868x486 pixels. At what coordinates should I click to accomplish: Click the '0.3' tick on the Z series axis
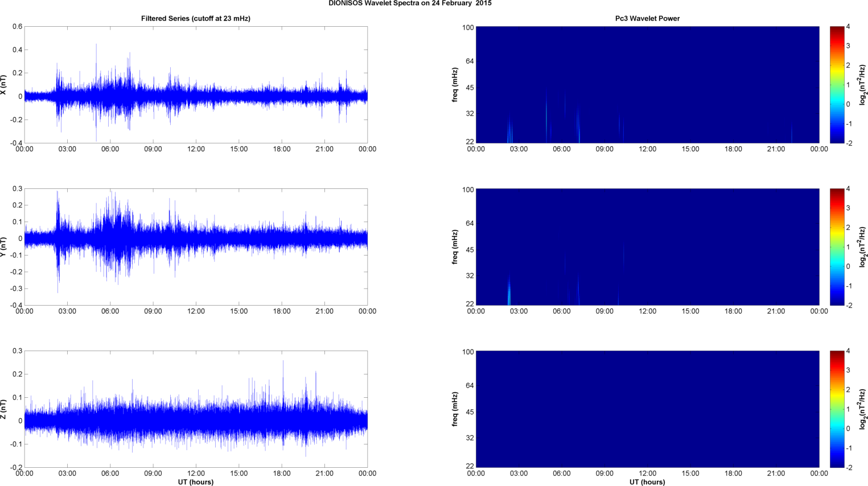pyautogui.click(x=17, y=351)
